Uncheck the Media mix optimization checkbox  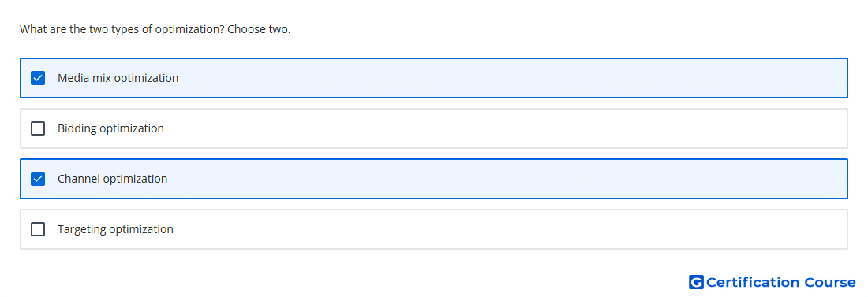coord(38,78)
